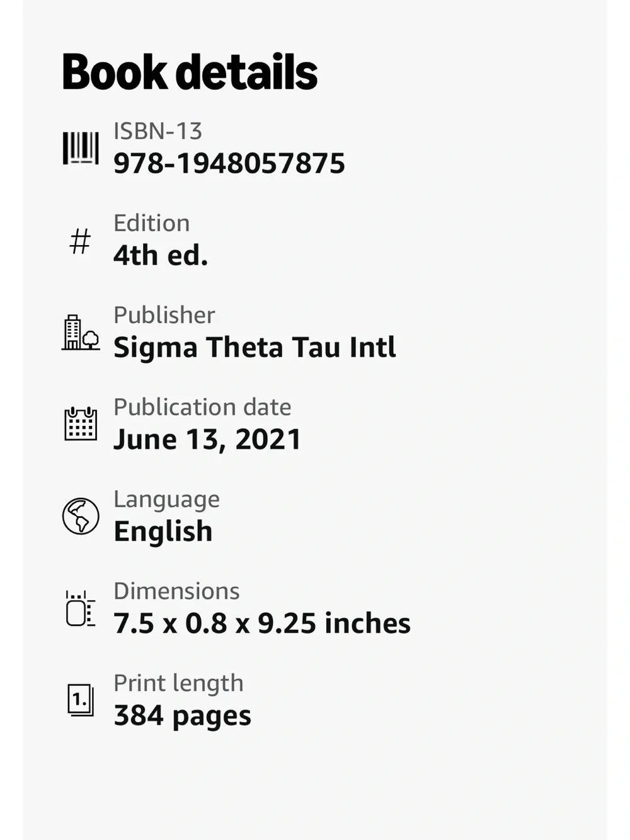
Task: Click the Book details heading
Action: [x=190, y=72]
